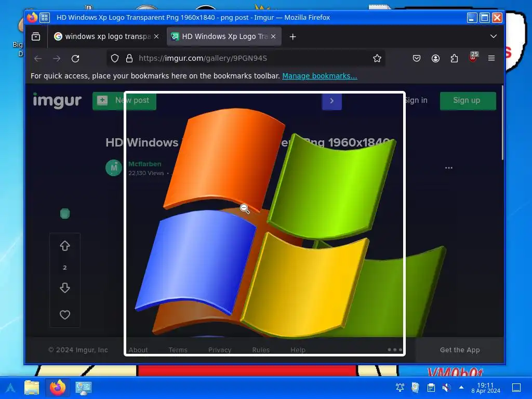
Task: Zoom out the enlarged Windows XP logo image
Action: click(x=264, y=224)
